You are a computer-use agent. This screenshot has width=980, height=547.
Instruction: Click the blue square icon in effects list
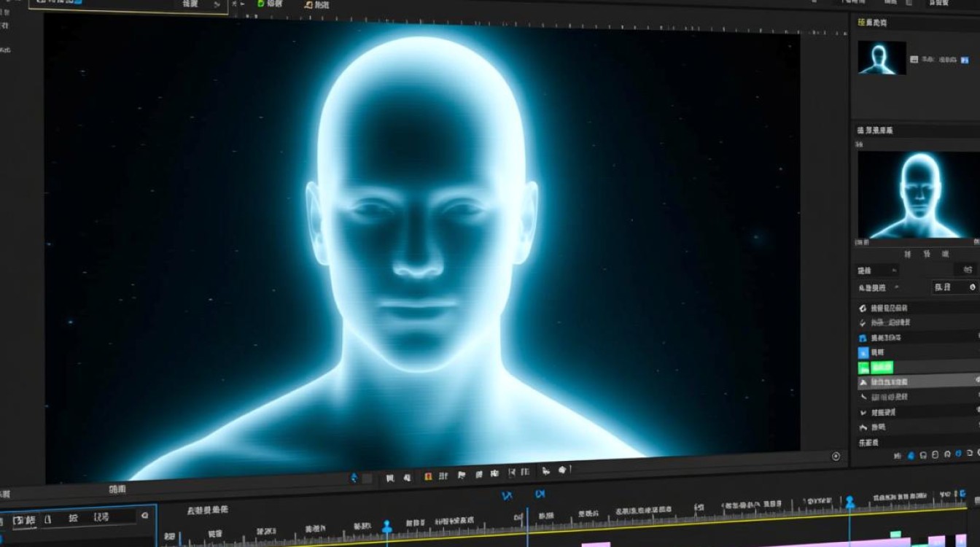(863, 352)
